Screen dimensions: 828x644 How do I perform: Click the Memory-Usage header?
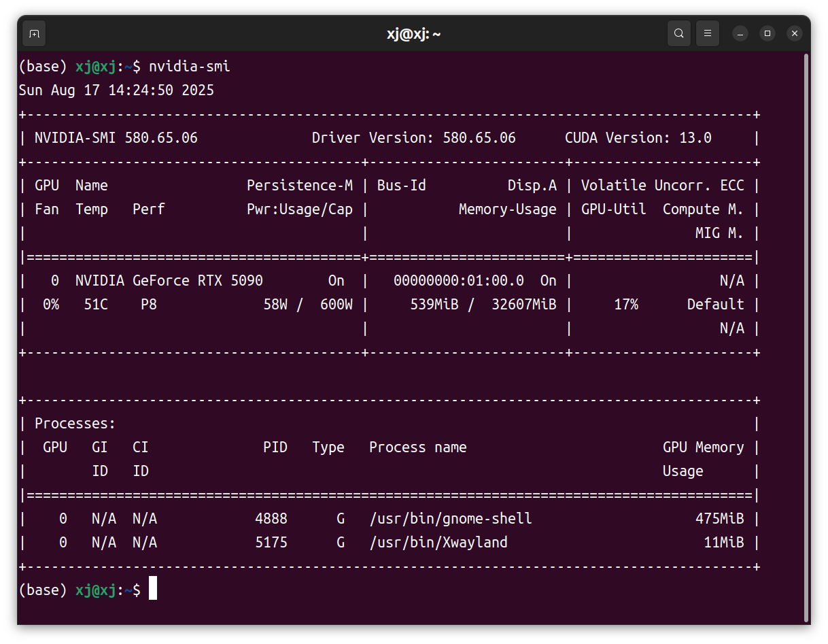tap(508, 209)
